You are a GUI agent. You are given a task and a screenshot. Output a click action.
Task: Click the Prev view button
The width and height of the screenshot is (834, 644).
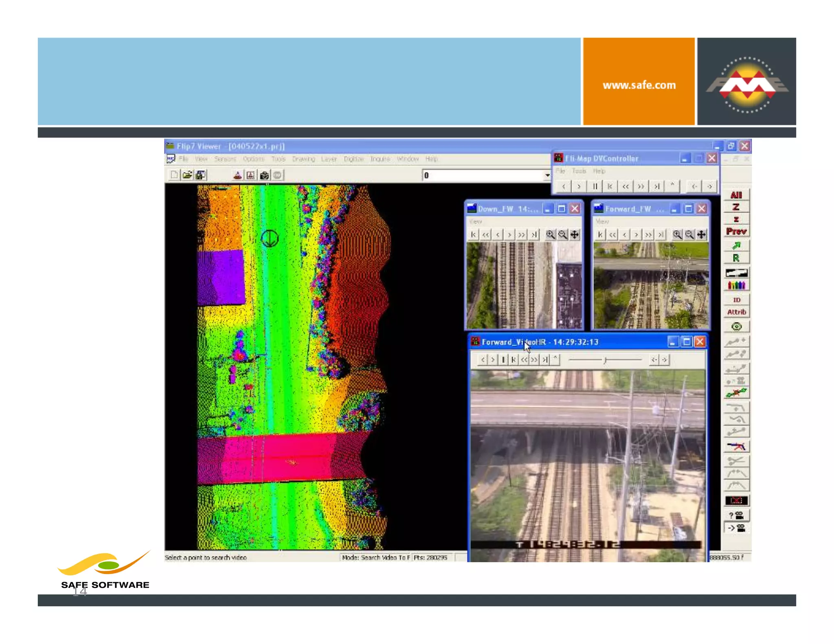tap(736, 231)
